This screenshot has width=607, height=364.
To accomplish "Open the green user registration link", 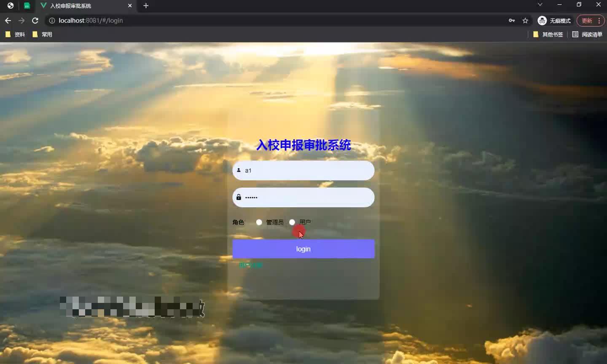I will (250, 265).
